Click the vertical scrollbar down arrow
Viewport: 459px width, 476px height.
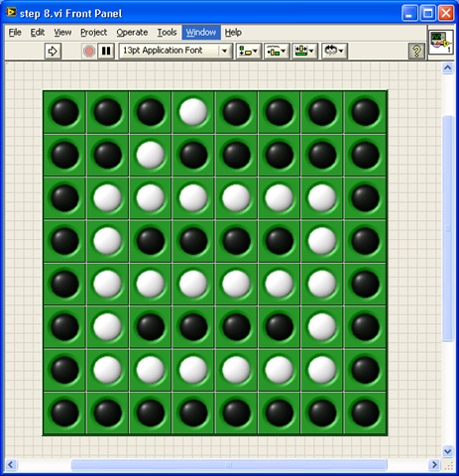[448, 451]
